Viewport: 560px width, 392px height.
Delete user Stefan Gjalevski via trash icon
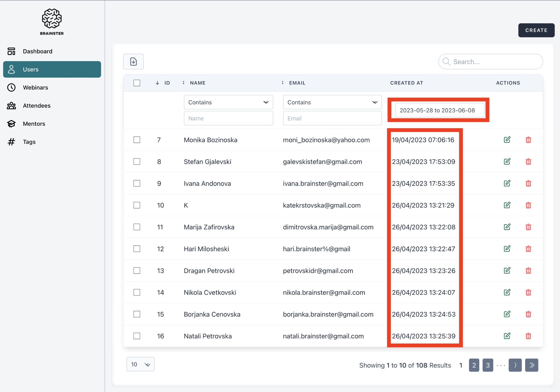click(528, 162)
